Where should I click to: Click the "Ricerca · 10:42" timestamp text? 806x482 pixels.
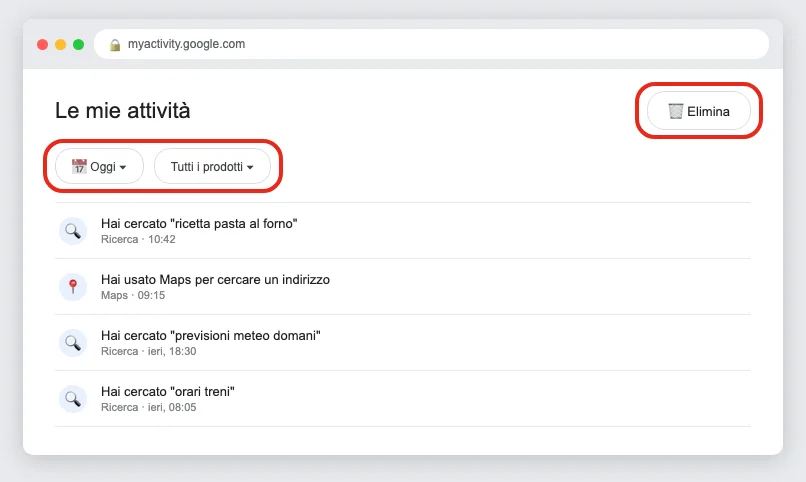point(138,239)
